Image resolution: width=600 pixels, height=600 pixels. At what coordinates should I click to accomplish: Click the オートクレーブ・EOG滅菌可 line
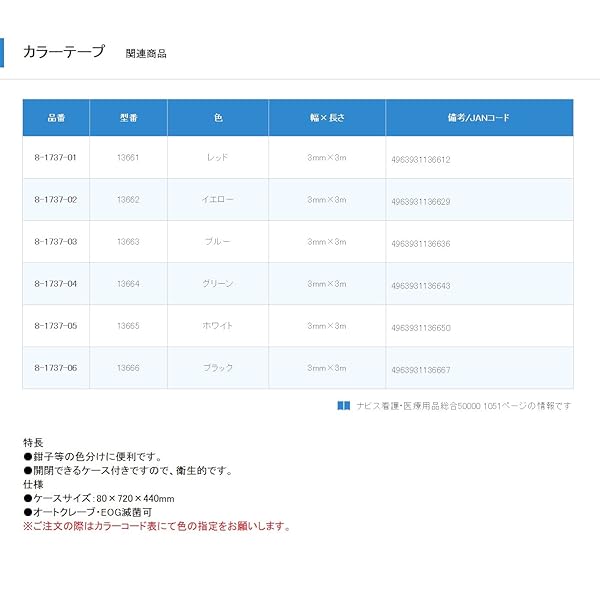pyautogui.click(x=88, y=512)
